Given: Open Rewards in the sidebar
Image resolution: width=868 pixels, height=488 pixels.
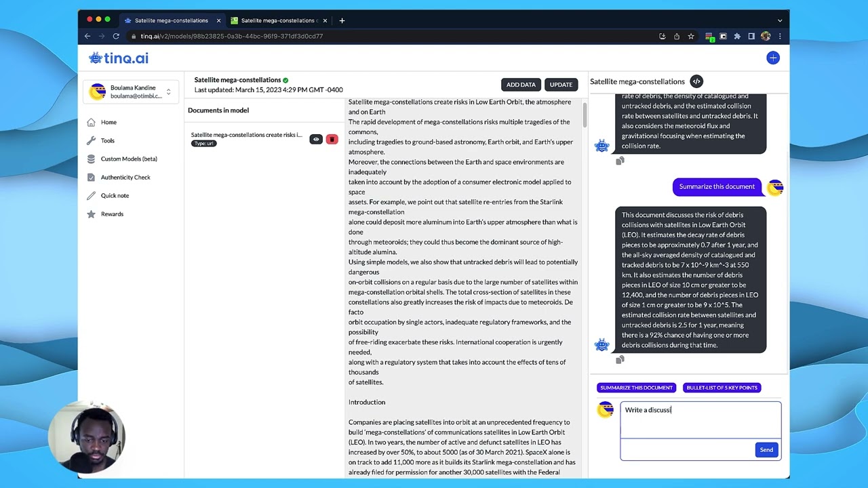Looking at the screenshot, I should point(112,214).
